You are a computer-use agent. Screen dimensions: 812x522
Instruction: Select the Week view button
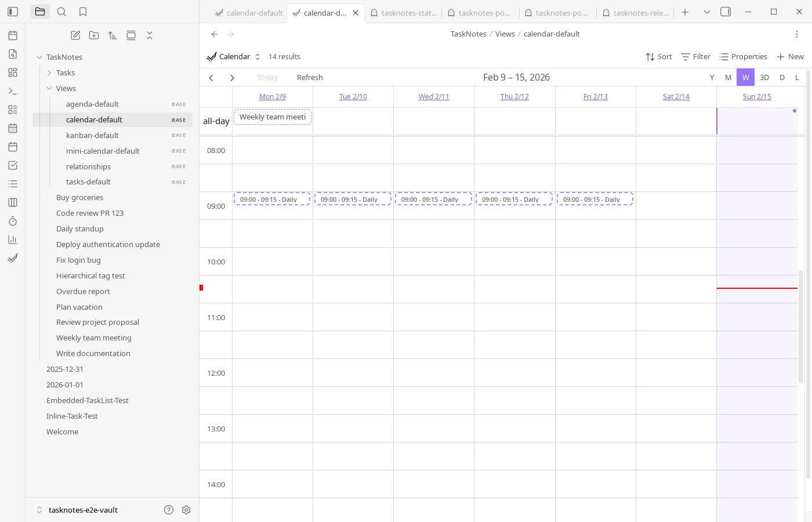tap(745, 77)
